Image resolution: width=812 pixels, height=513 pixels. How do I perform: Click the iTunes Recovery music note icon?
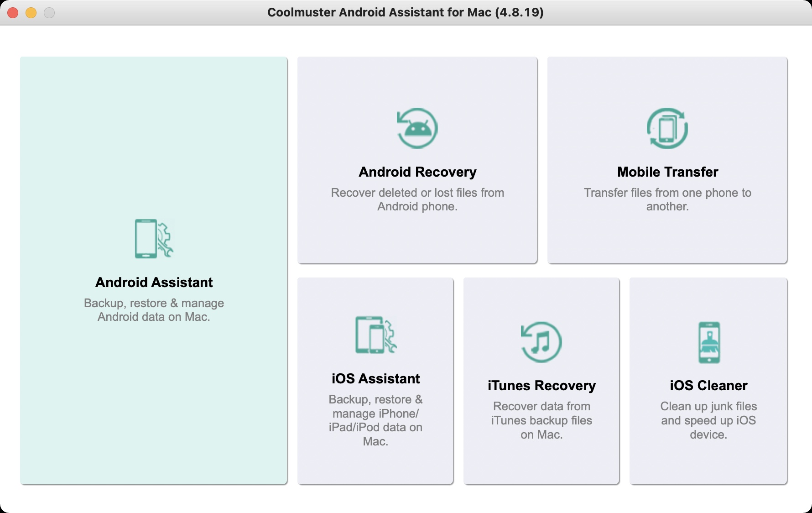click(x=541, y=342)
